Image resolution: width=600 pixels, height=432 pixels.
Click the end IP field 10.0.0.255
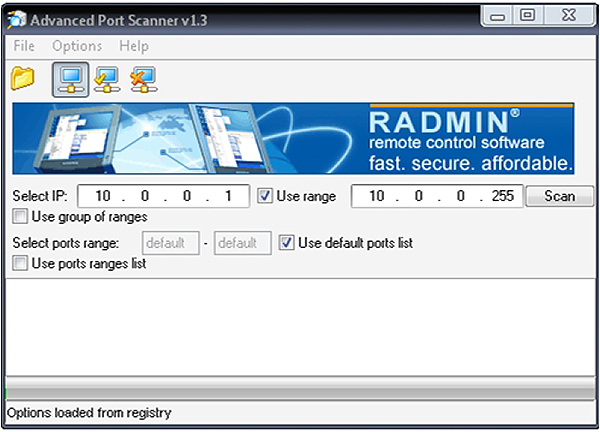(x=437, y=196)
